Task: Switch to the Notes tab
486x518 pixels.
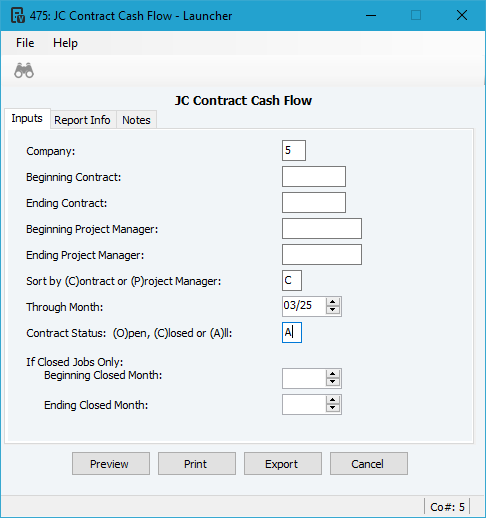Action: pyautogui.click(x=136, y=120)
